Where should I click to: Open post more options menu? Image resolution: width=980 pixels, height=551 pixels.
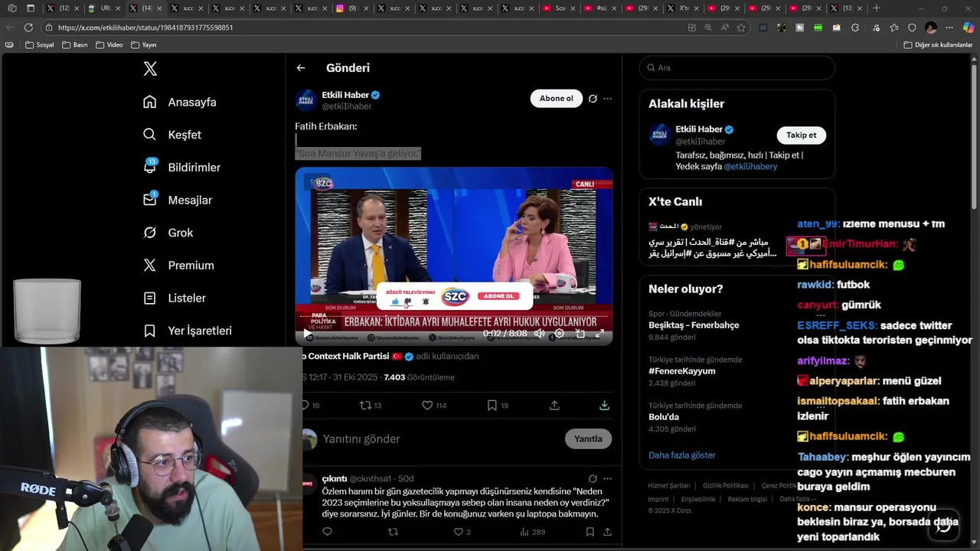pyautogui.click(x=607, y=99)
